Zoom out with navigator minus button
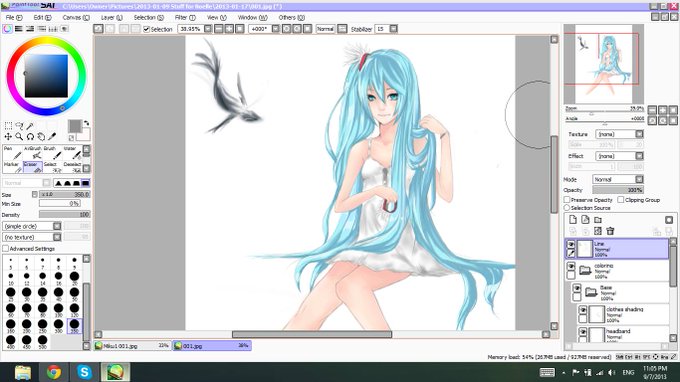Viewport: 680px width, 382px height. [x=652, y=110]
